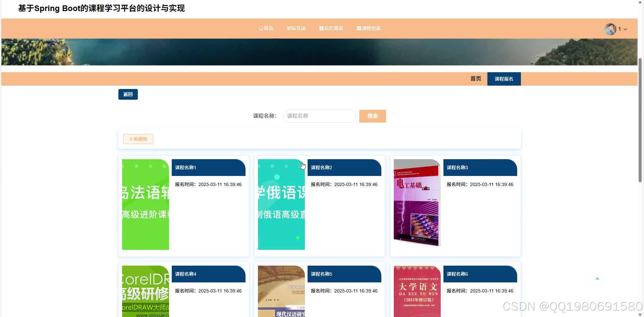Click the 搜索 button
This screenshot has height=317, width=644.
[372, 116]
